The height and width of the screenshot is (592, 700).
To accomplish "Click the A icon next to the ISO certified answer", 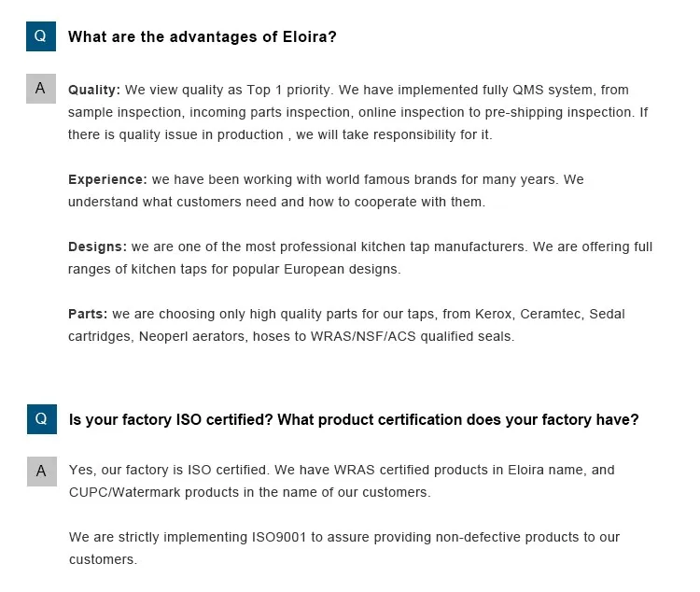I will (40, 471).
